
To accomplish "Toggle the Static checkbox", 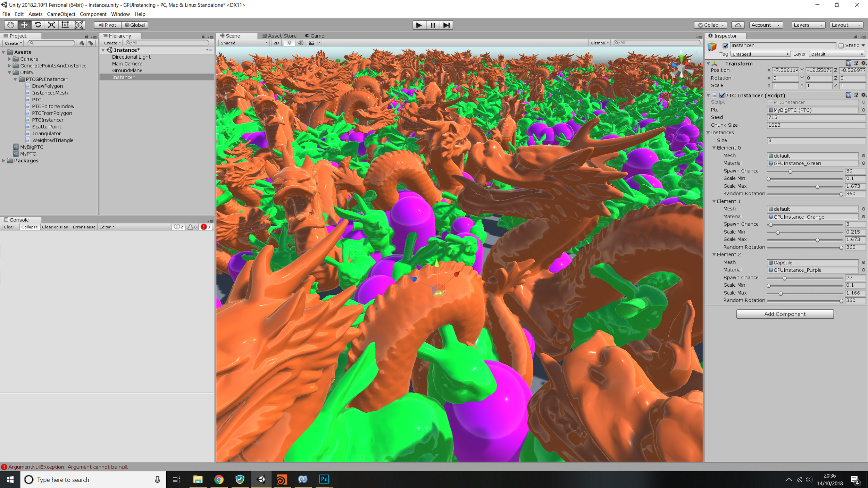I will pyautogui.click(x=841, y=45).
